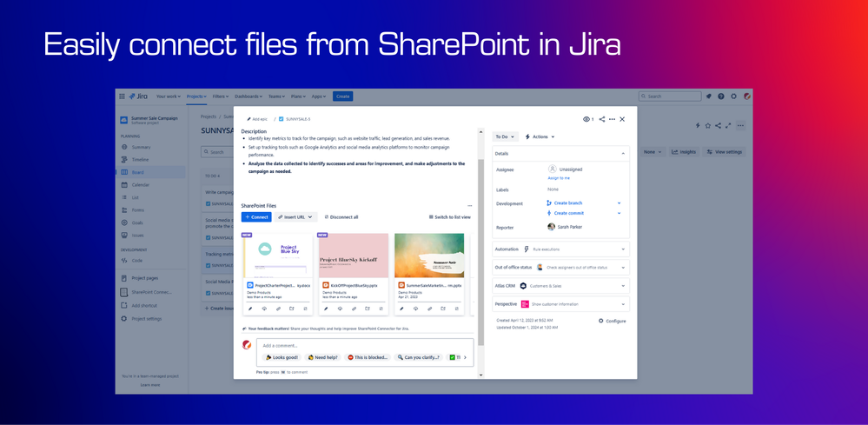Disconnect the ProjectCharterProject docx file
868x425 pixels.
point(306,309)
